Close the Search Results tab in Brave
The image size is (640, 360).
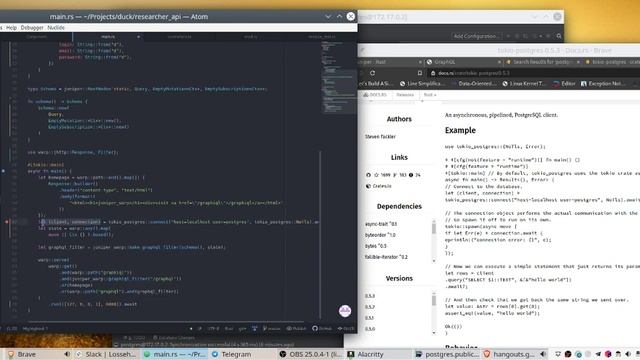coord(578,62)
